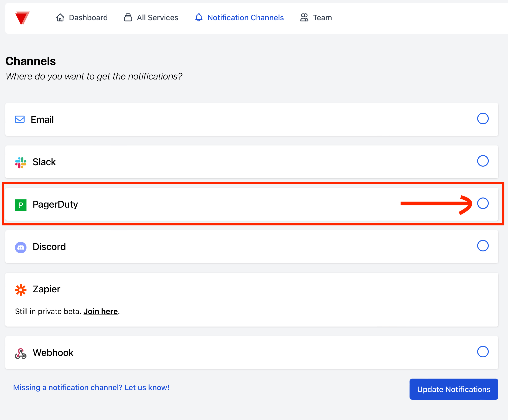Click the Slack logo icon
The height and width of the screenshot is (420, 508).
20,163
